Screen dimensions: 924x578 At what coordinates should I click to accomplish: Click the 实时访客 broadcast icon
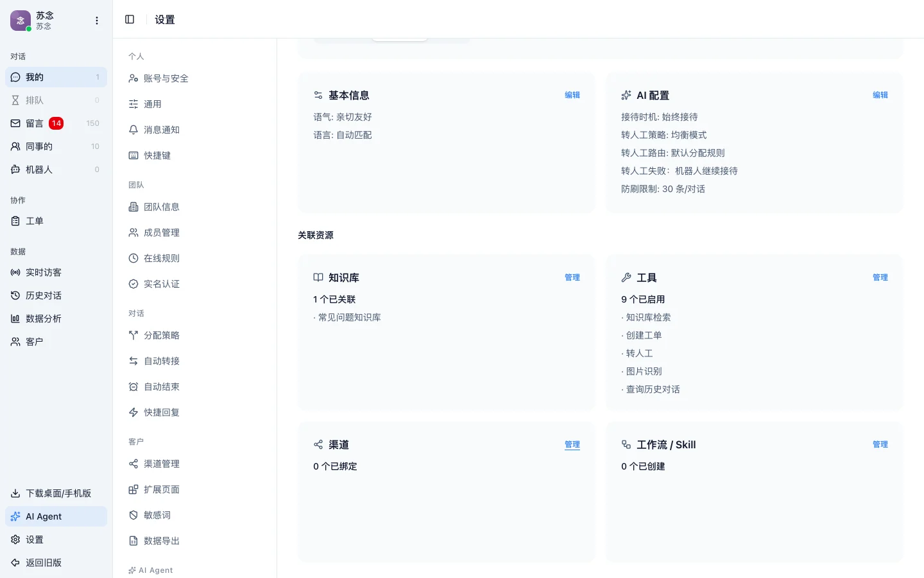[15, 272]
